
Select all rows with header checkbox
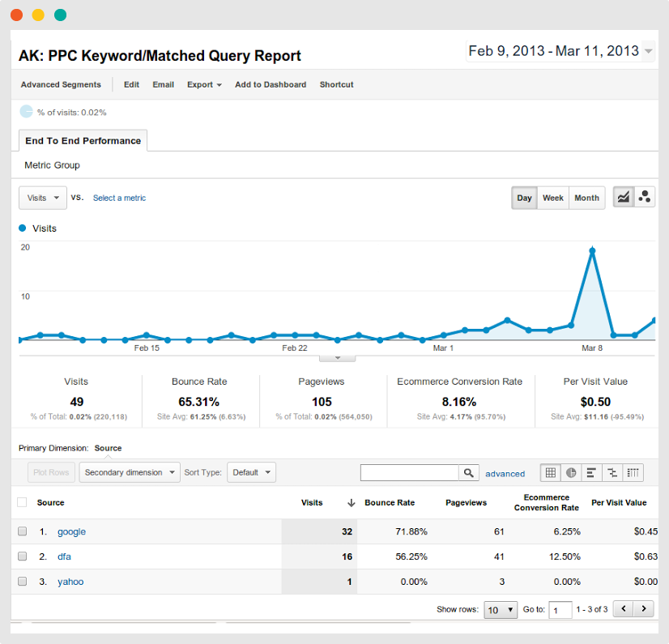(22, 502)
